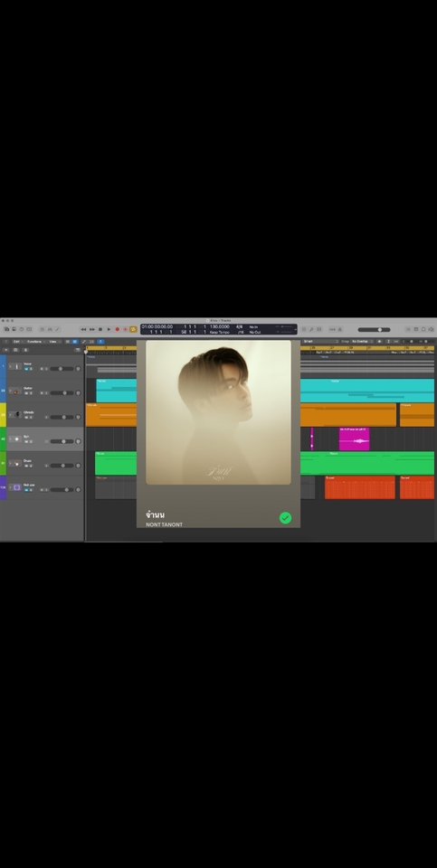Select the magenta audio region on Syn track
437x868 pixels.
(x=355, y=439)
